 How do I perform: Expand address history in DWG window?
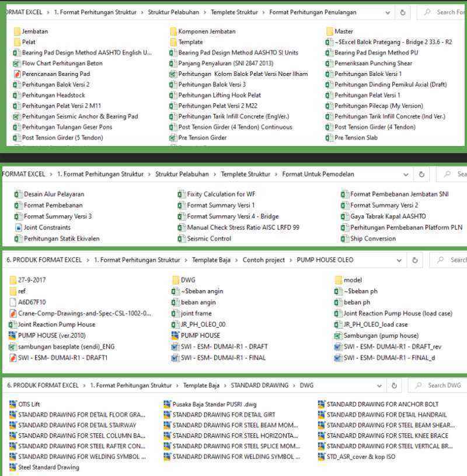[x=379, y=386]
